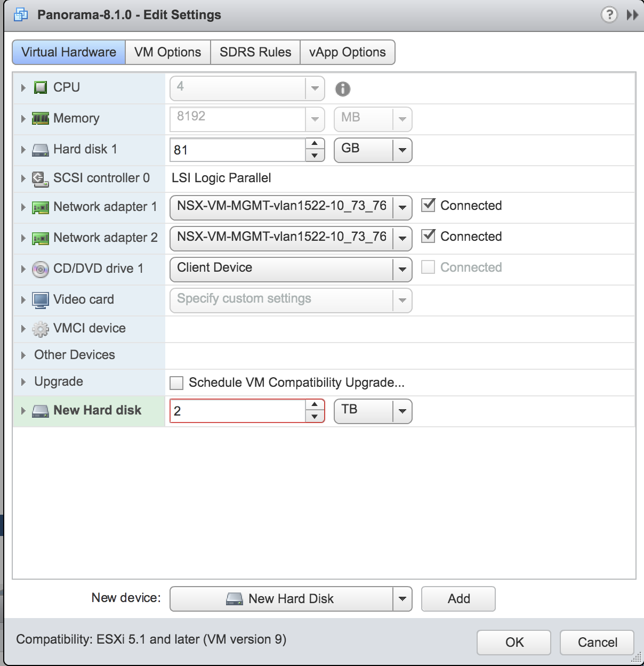Click the Network adapter 1 card icon

point(41,207)
